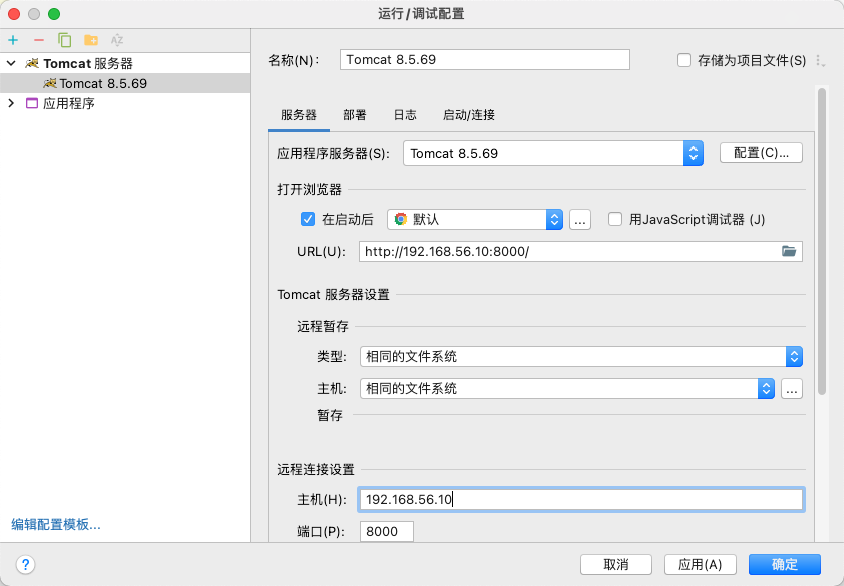
Task: Click the Tomcat icon beside Tomcat 服务器
Action: pyautogui.click(x=32, y=63)
